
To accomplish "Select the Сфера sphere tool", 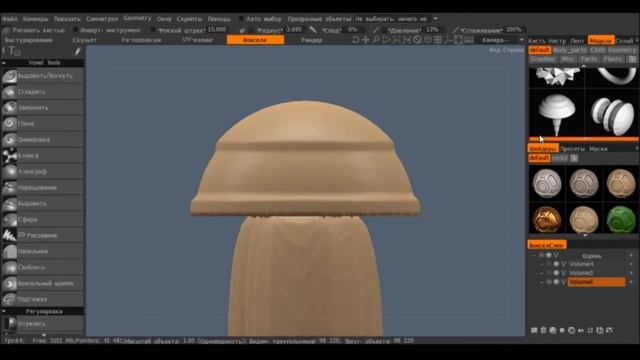I will pyautogui.click(x=42, y=219).
